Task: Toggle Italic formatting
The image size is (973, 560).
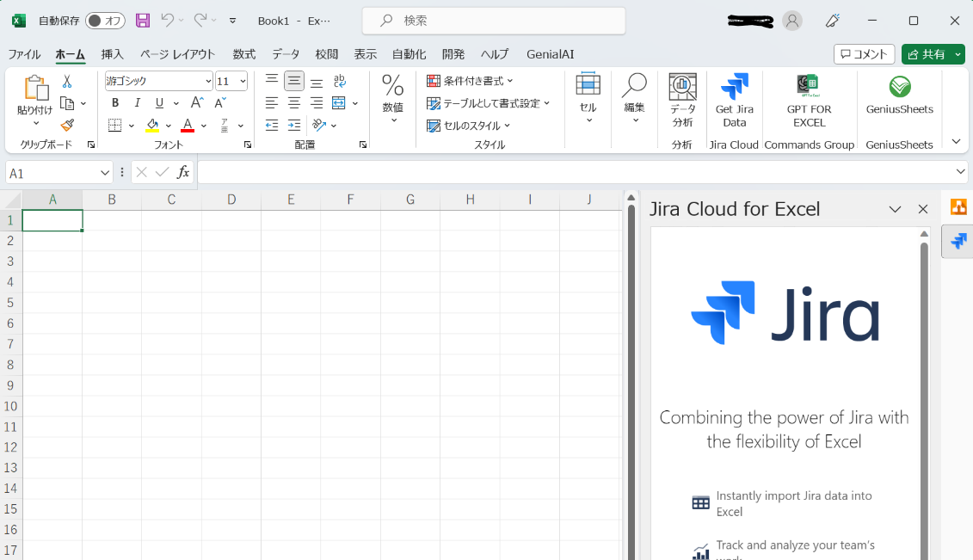Action: click(x=137, y=103)
